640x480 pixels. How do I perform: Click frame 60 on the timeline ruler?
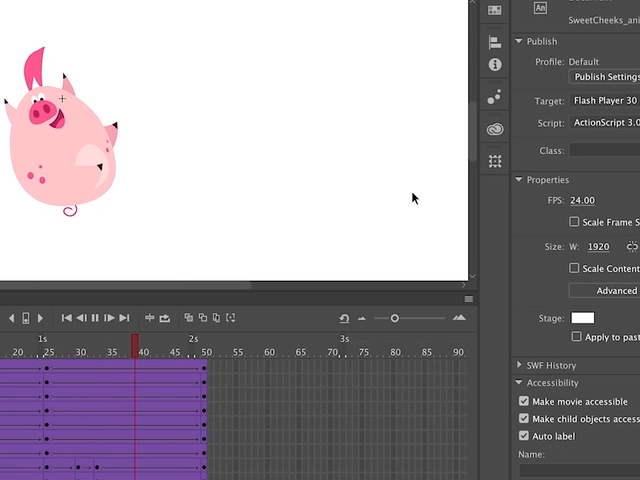(x=269, y=352)
